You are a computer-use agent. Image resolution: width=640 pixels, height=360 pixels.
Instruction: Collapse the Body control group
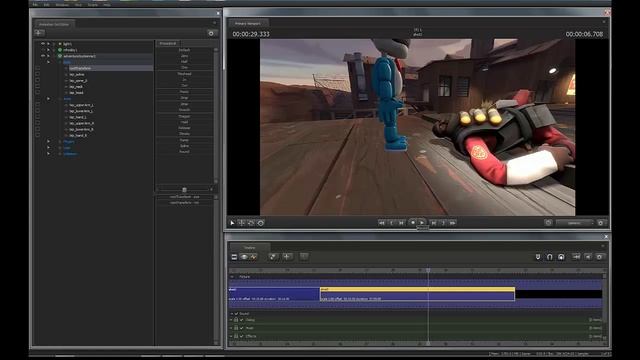coord(49,62)
